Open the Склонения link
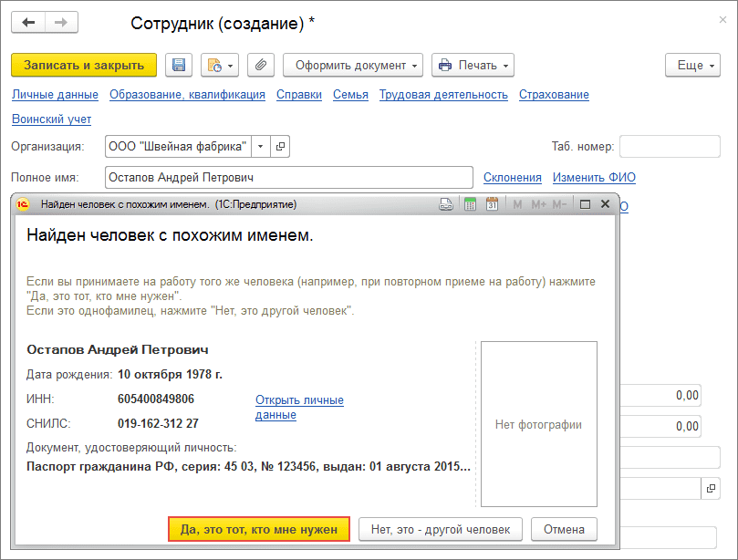Image resolution: width=738 pixels, height=560 pixels. (513, 178)
